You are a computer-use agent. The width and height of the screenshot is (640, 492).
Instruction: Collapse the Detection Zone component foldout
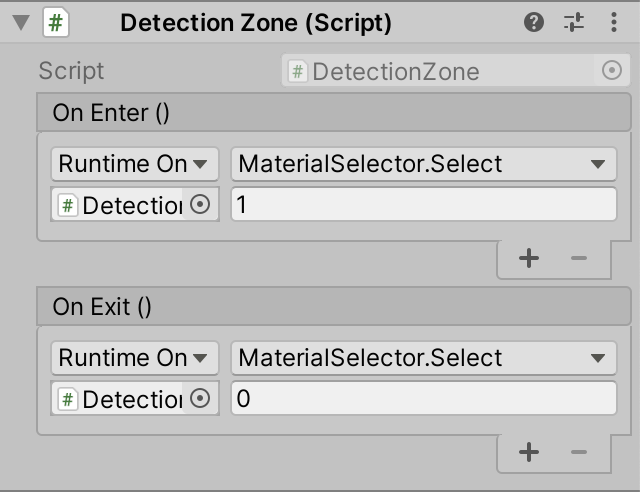[x=20, y=23]
